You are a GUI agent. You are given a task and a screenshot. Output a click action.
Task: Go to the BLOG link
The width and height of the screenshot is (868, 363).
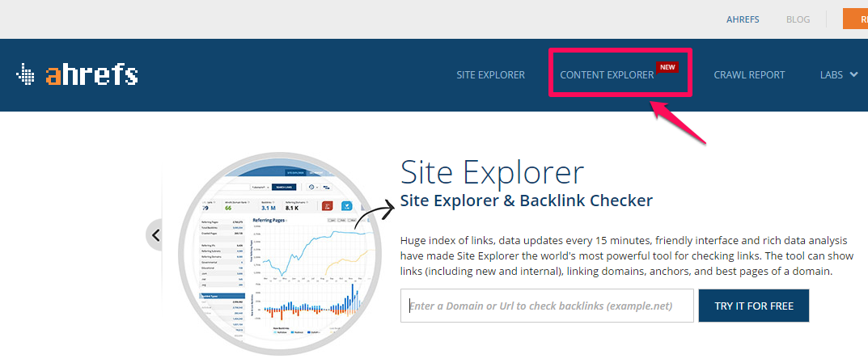798,19
